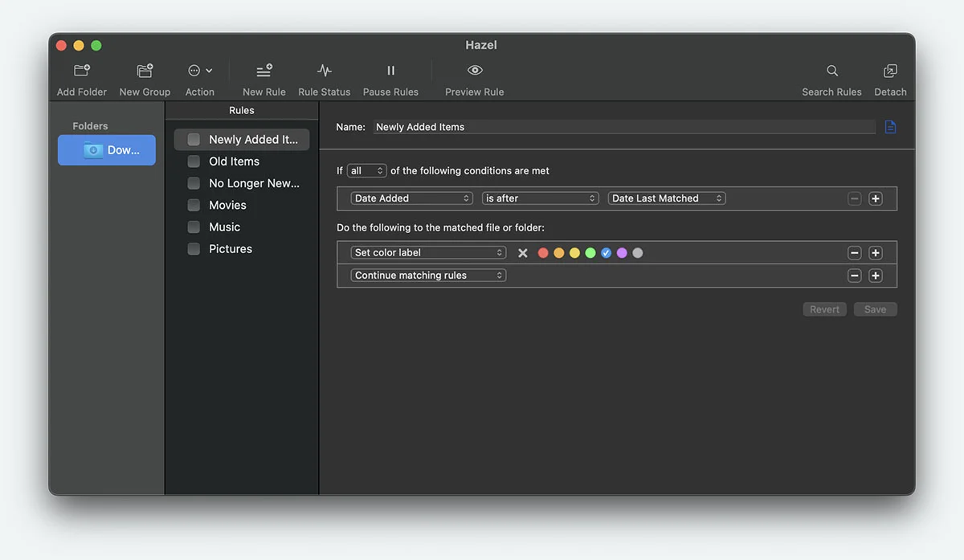
Task: Open the all/any conditions dropdown
Action: point(367,171)
